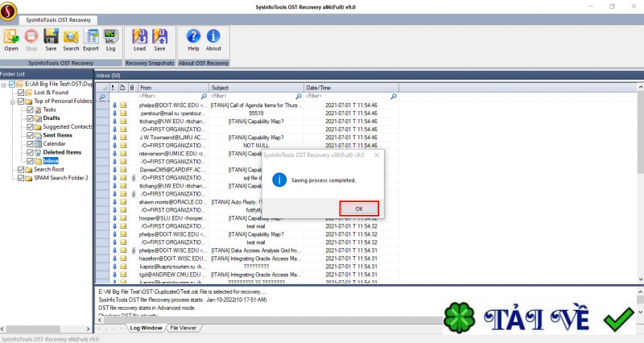Click the email list vertical scrollbar
The width and height of the screenshot is (644, 343).
coord(640,131)
